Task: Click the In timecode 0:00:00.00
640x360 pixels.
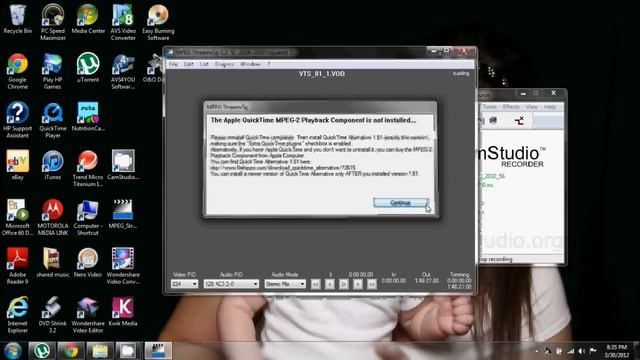Action: (x=393, y=281)
